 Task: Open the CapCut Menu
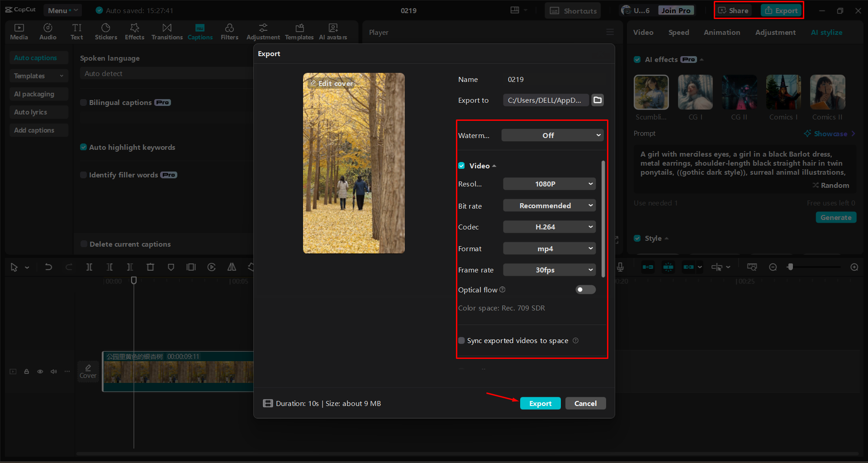(62, 10)
